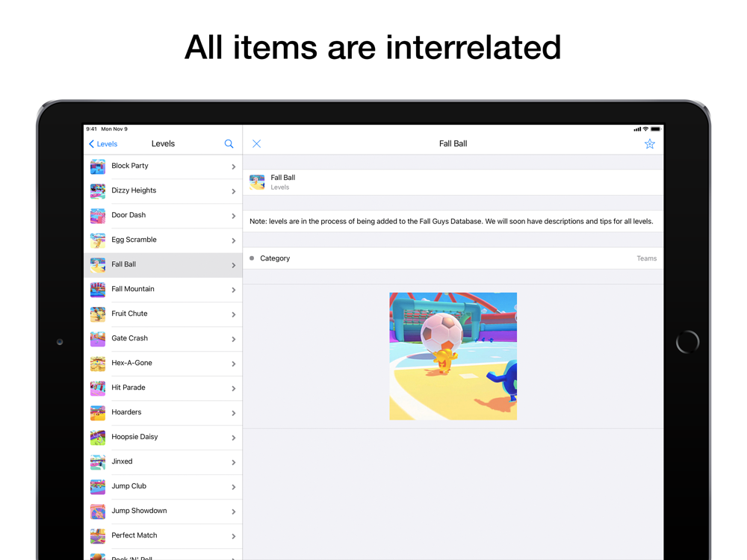Expand Door Dash via its chevron
Screen dimensions: 747x560
[233, 217]
